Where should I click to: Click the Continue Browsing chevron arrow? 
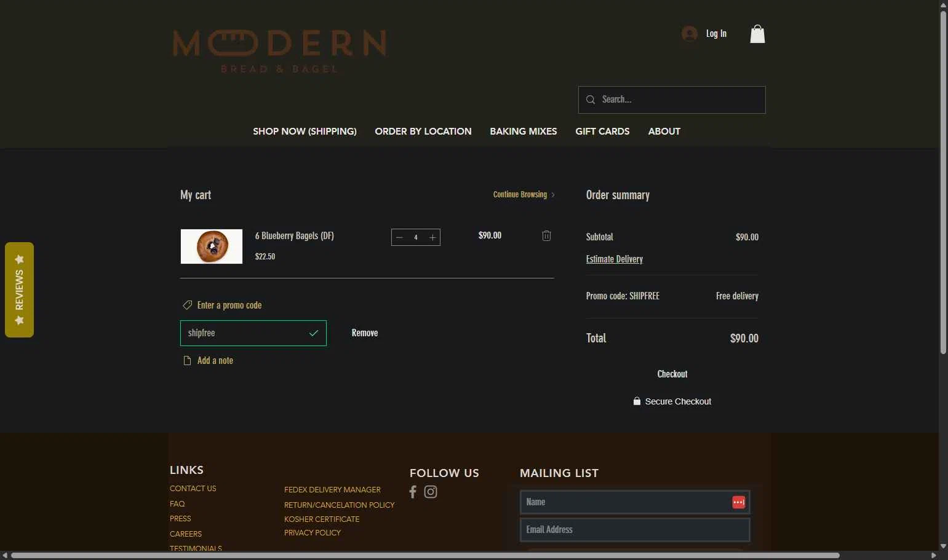(x=553, y=195)
